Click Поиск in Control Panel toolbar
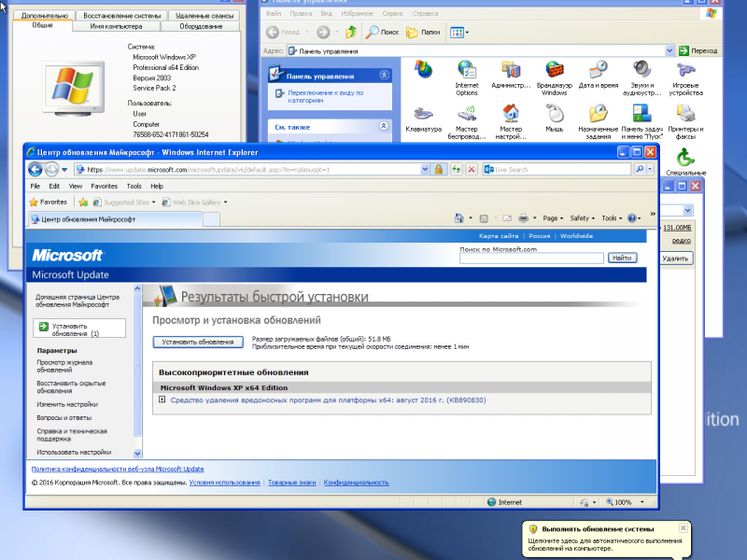Viewport: 747px width, 560px height. point(382,32)
